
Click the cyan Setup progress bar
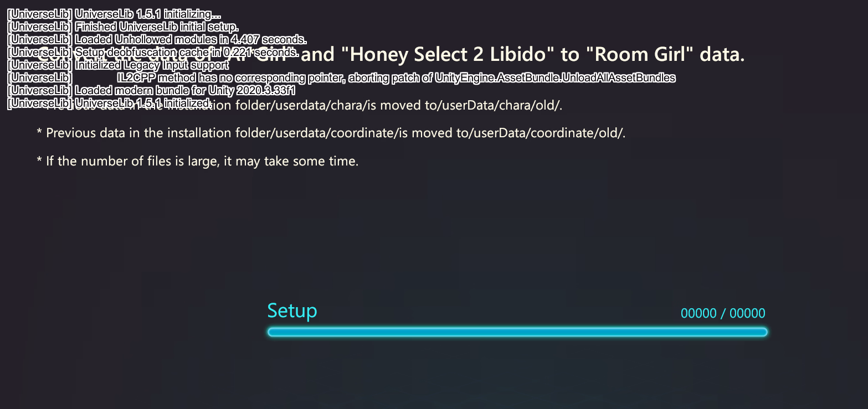point(517,332)
